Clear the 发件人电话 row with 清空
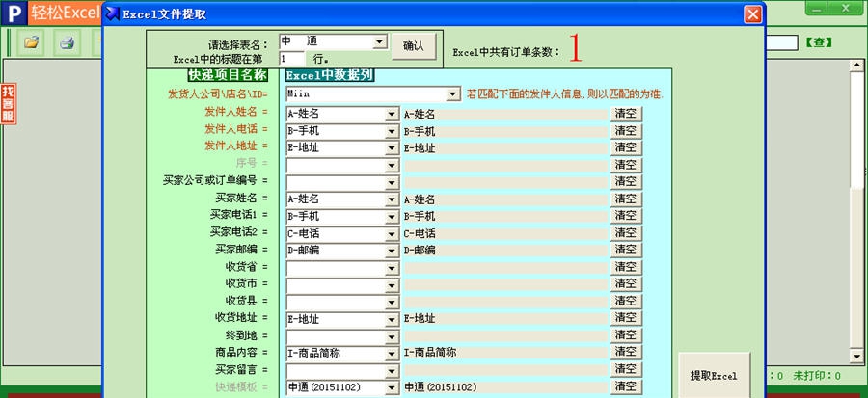868x398 pixels. click(626, 131)
